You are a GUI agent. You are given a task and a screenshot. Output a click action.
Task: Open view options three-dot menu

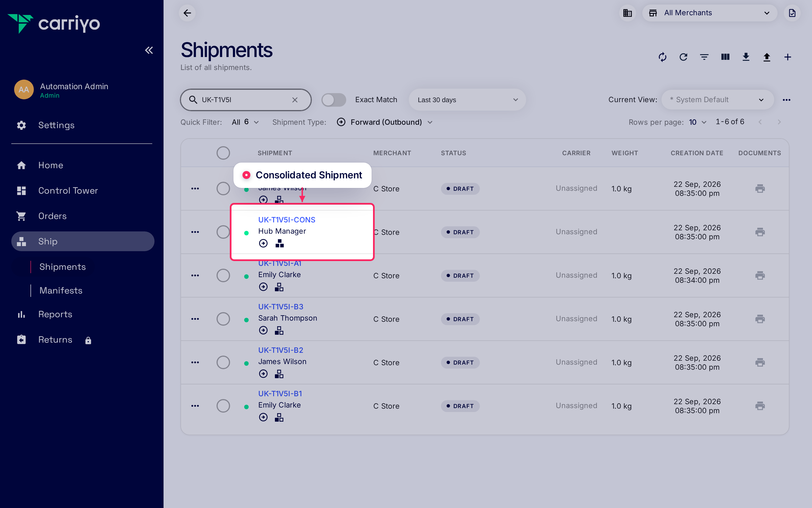[x=787, y=100]
